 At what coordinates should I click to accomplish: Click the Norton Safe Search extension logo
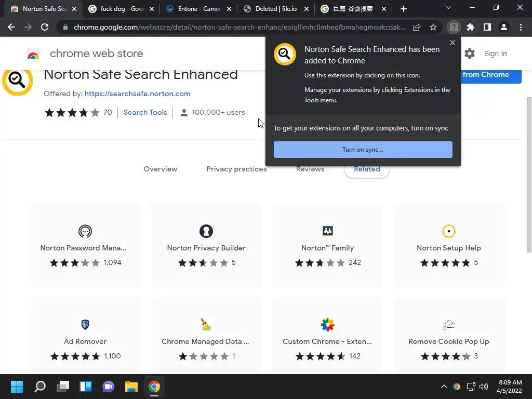(x=18, y=80)
